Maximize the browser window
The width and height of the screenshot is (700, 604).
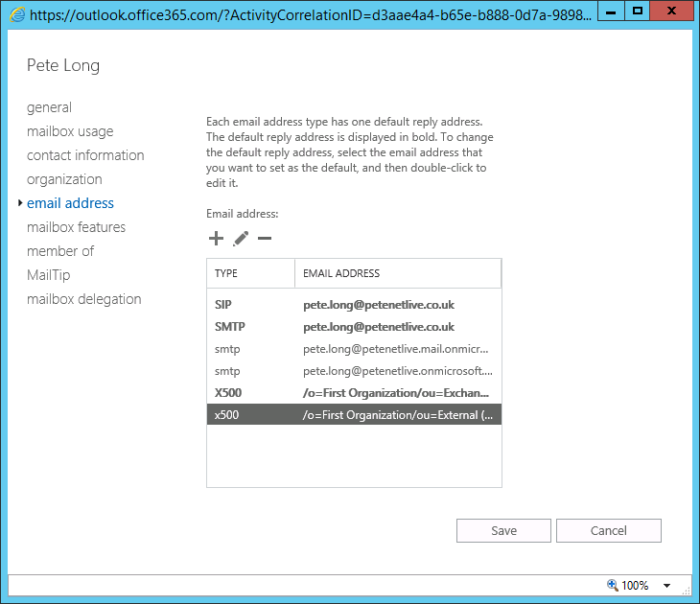(x=638, y=12)
